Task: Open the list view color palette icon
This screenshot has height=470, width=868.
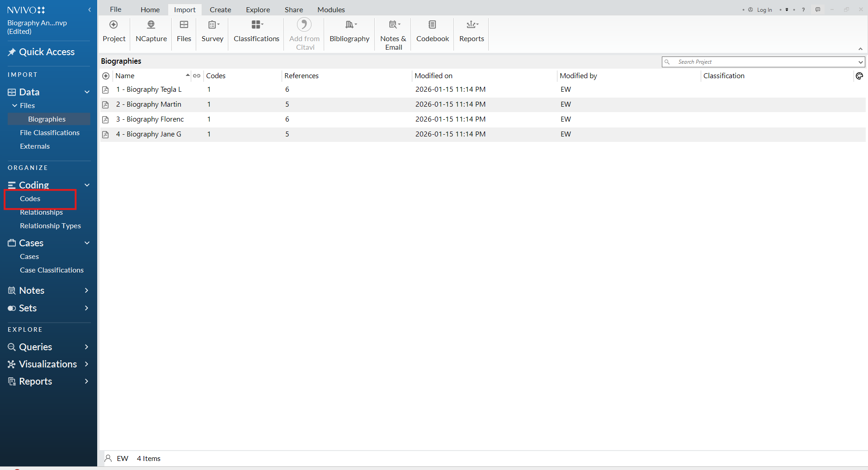Action: pos(859,76)
